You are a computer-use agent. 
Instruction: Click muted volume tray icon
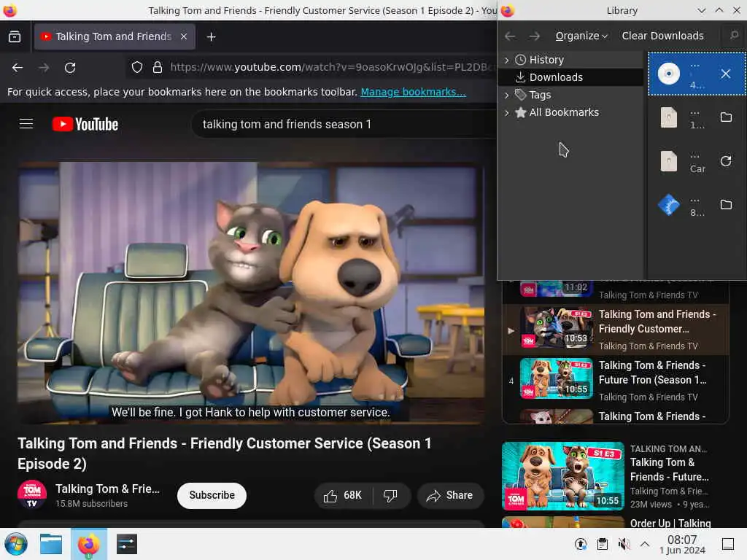(x=624, y=544)
